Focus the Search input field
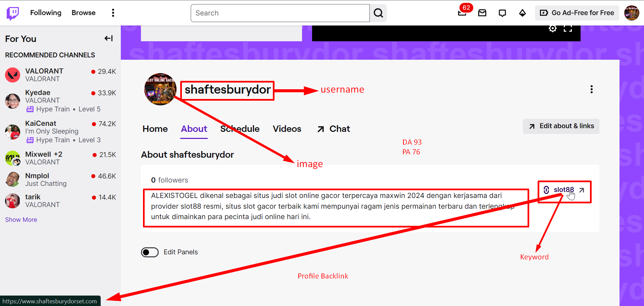This screenshot has width=644, height=306. coord(280,13)
